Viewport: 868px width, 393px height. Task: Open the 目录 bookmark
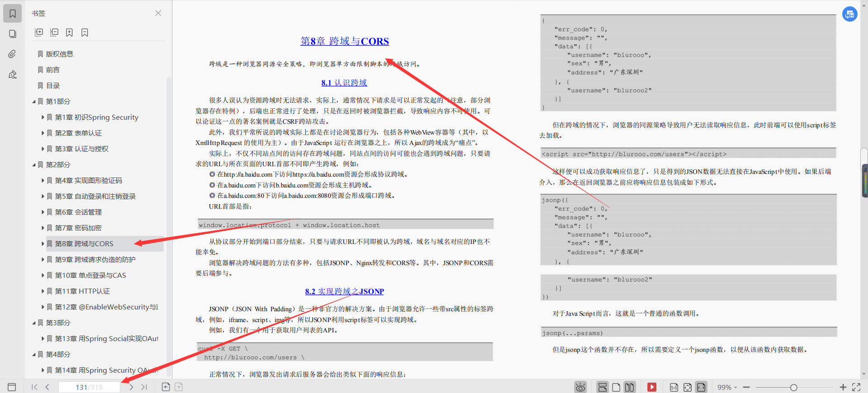(x=52, y=85)
